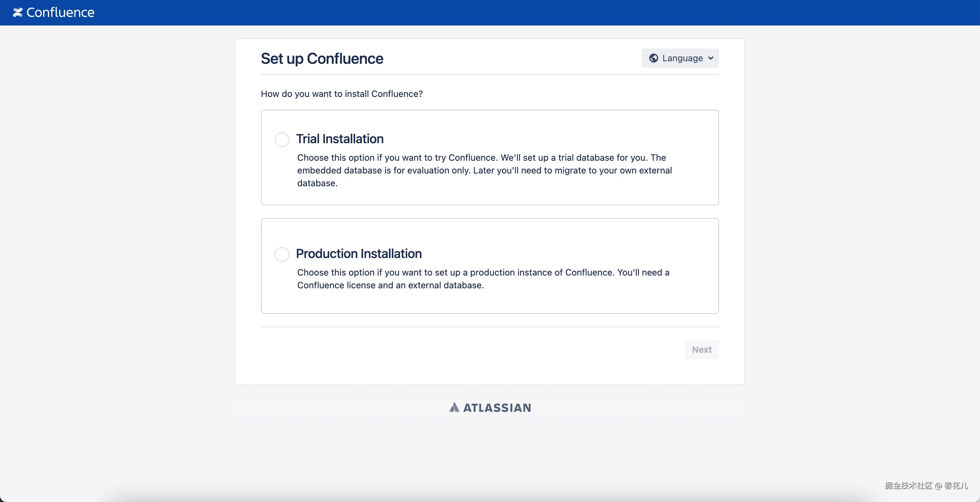The height and width of the screenshot is (502, 980).
Task: Click the install question text
Action: coord(342,94)
